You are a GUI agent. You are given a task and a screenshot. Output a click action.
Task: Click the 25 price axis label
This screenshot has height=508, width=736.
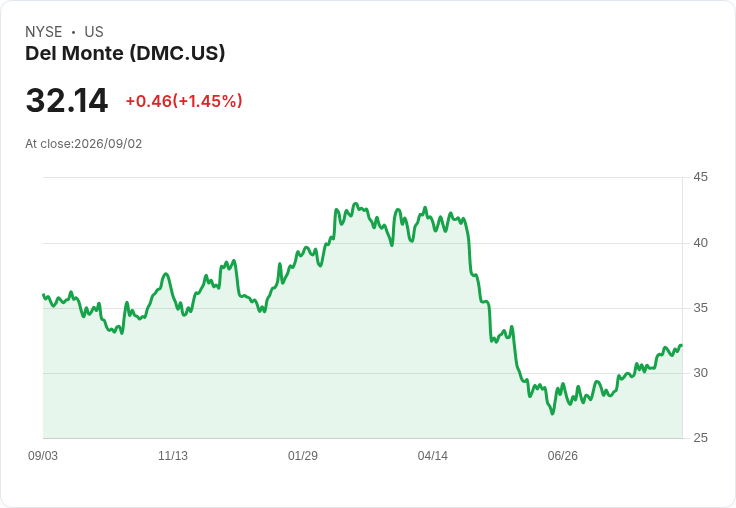tap(700, 438)
